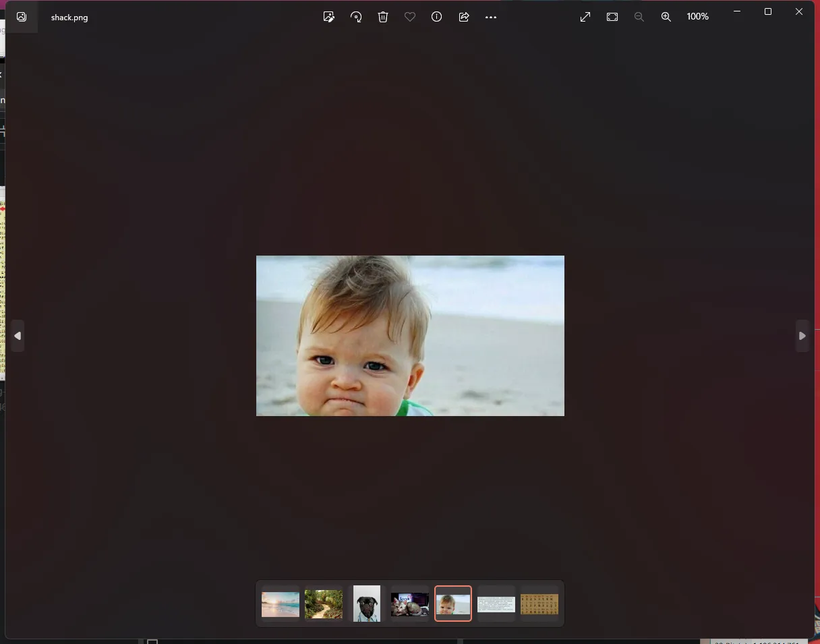Expand the See more three-dots menu
Image resolution: width=820 pixels, height=644 pixels.
(491, 17)
